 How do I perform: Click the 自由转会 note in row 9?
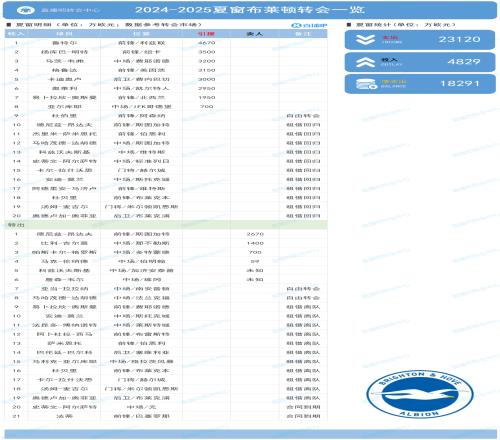pyautogui.click(x=303, y=116)
